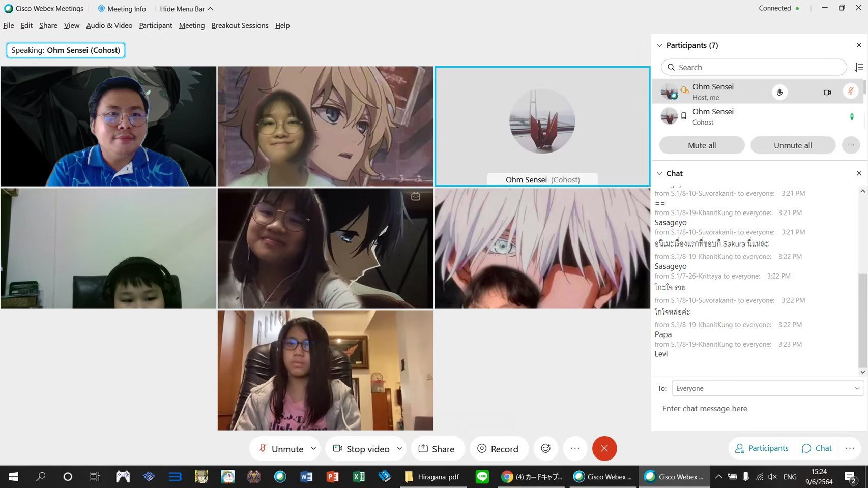Open Windows taskbar search

coord(41,477)
